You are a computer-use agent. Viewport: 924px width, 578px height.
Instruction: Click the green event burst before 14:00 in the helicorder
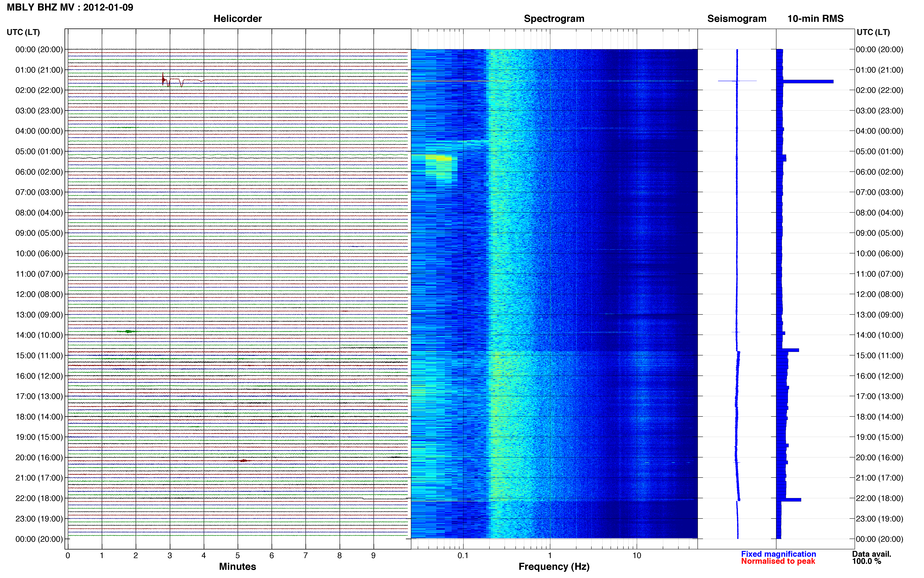point(129,331)
